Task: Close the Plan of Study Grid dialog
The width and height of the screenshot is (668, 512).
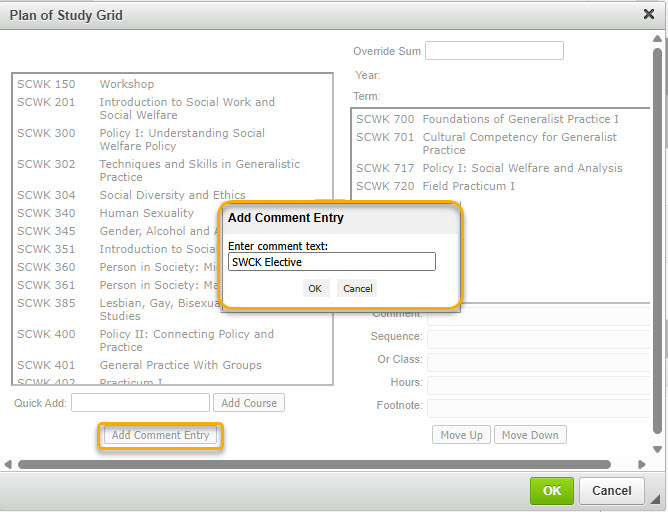Action: [648, 14]
